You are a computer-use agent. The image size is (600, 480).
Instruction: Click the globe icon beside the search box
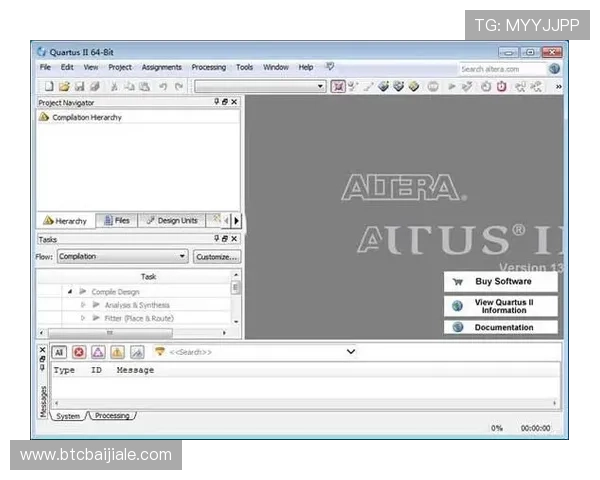coord(554,69)
